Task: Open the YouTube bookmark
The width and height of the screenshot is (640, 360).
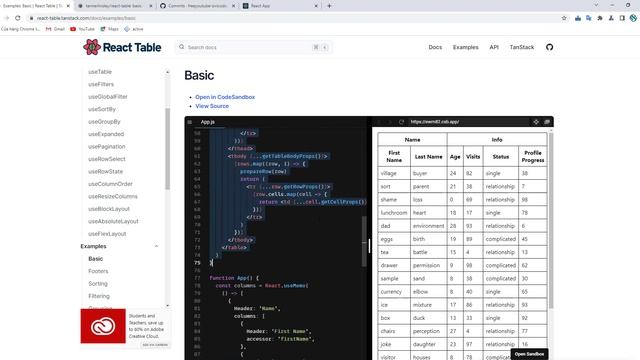Action: [82, 29]
